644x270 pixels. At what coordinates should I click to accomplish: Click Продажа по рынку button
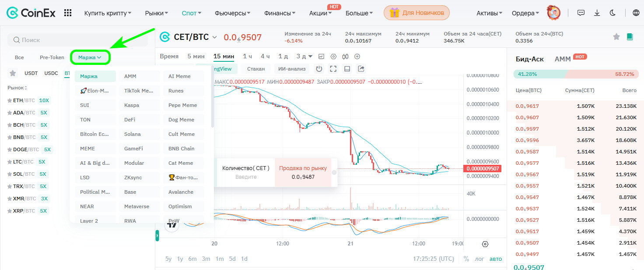[303, 172]
